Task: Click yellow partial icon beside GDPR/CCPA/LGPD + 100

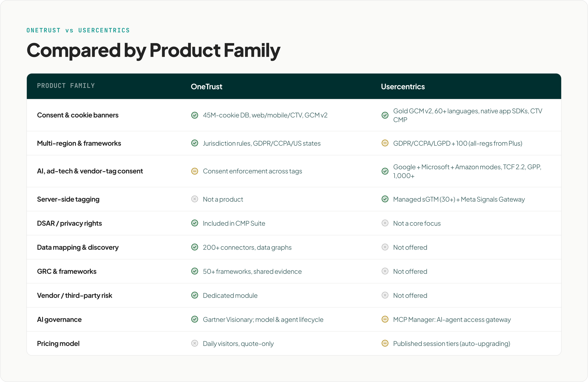Action: [385, 143]
